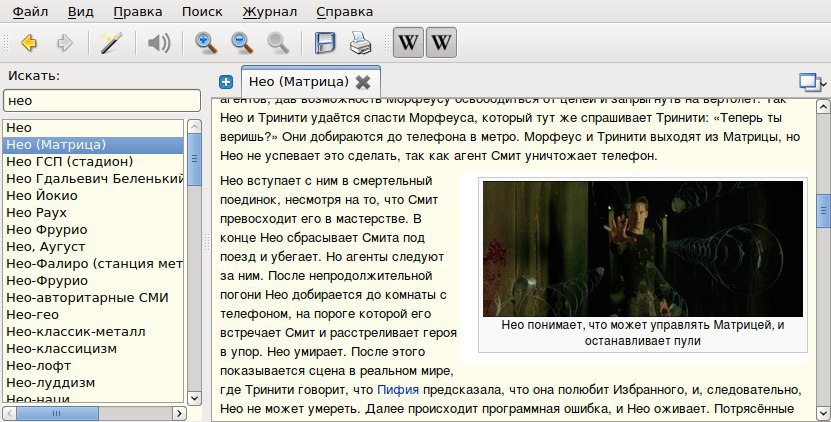
Task: Zoom in with the plus magnifier
Action: click(206, 42)
